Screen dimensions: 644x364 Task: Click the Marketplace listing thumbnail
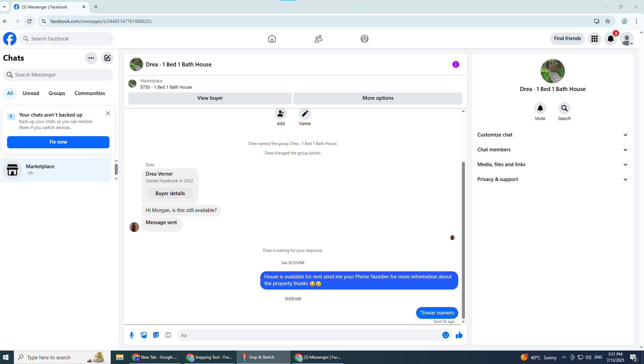[x=132, y=84]
